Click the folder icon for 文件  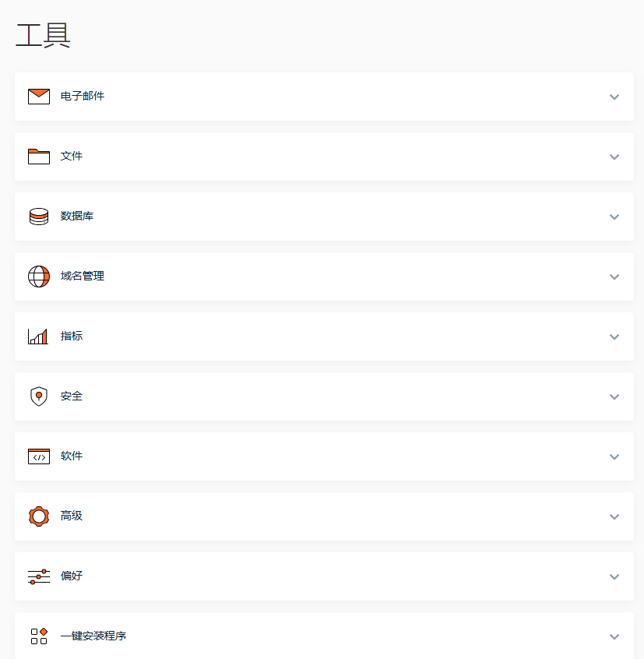(39, 157)
